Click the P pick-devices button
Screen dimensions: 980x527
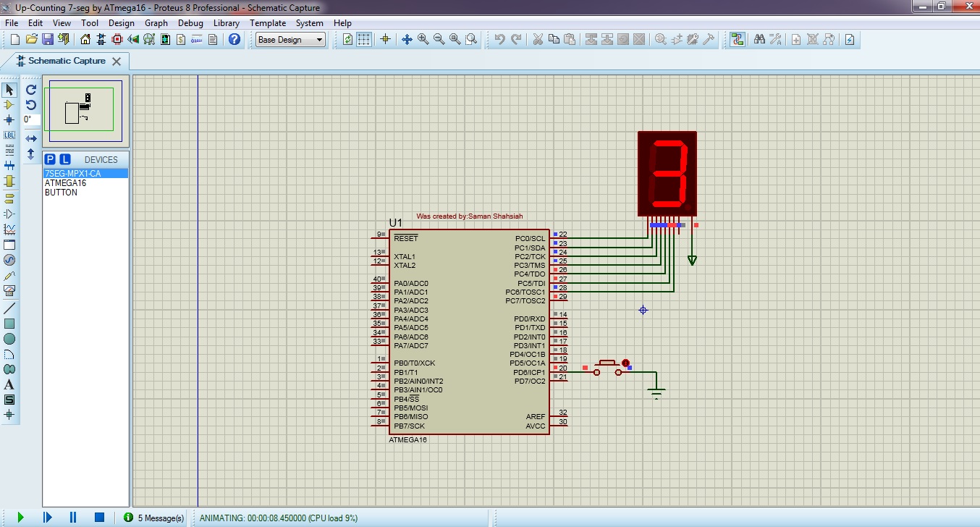click(50, 159)
